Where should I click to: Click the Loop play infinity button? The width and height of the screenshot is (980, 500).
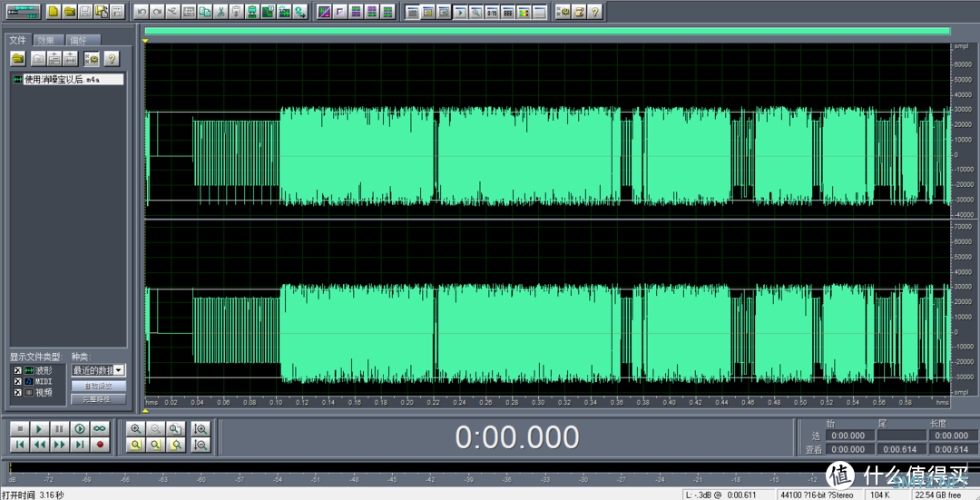pyautogui.click(x=100, y=428)
